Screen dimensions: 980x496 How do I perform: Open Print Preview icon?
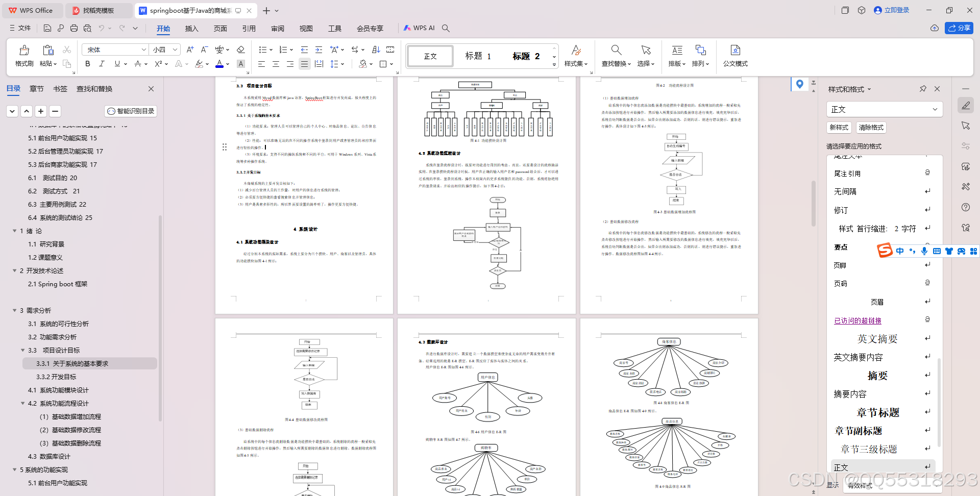(x=87, y=28)
